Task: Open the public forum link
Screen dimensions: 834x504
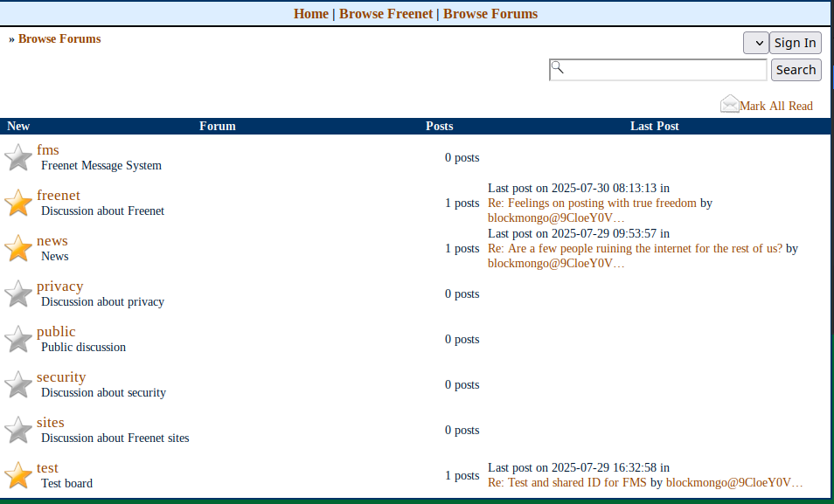Action: point(56,331)
